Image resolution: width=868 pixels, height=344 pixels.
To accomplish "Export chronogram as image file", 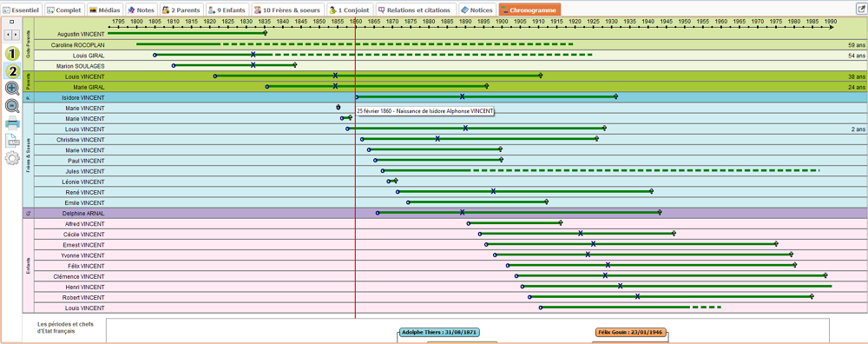I will click(12, 141).
